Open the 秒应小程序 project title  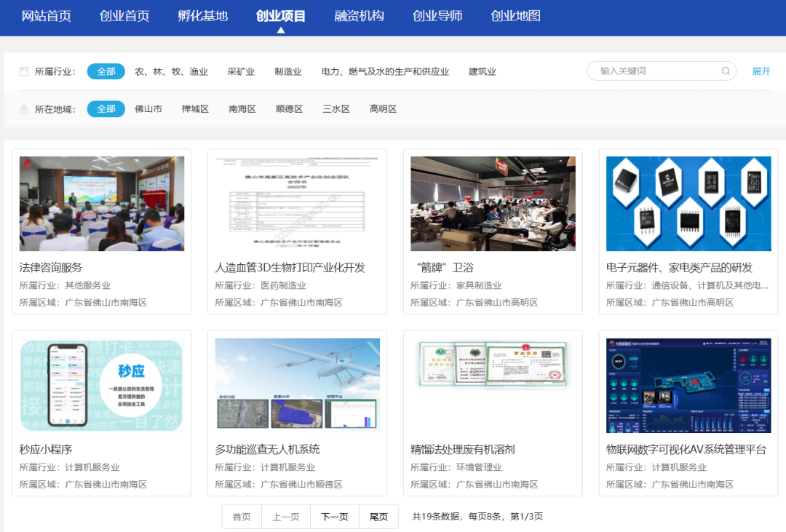pos(46,450)
